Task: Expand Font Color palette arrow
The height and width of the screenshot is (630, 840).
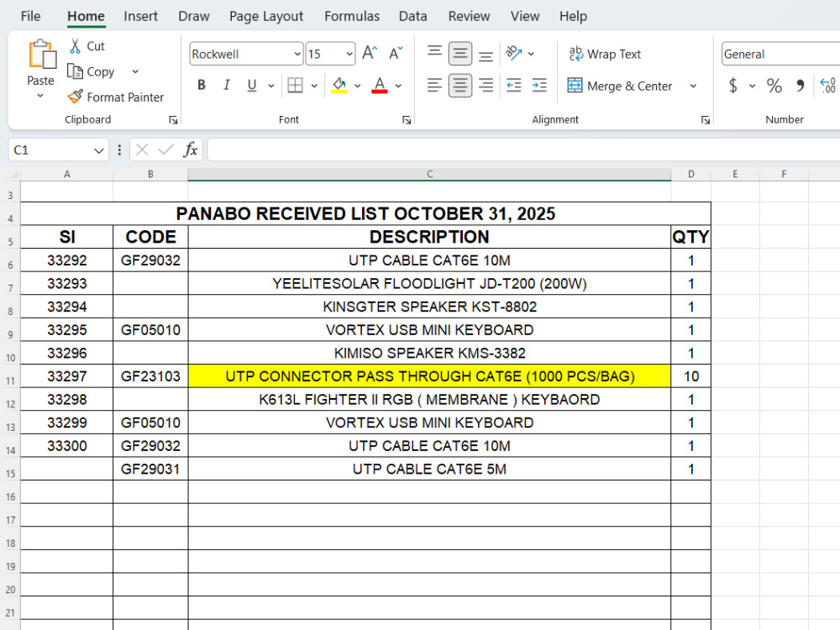Action: click(x=398, y=86)
